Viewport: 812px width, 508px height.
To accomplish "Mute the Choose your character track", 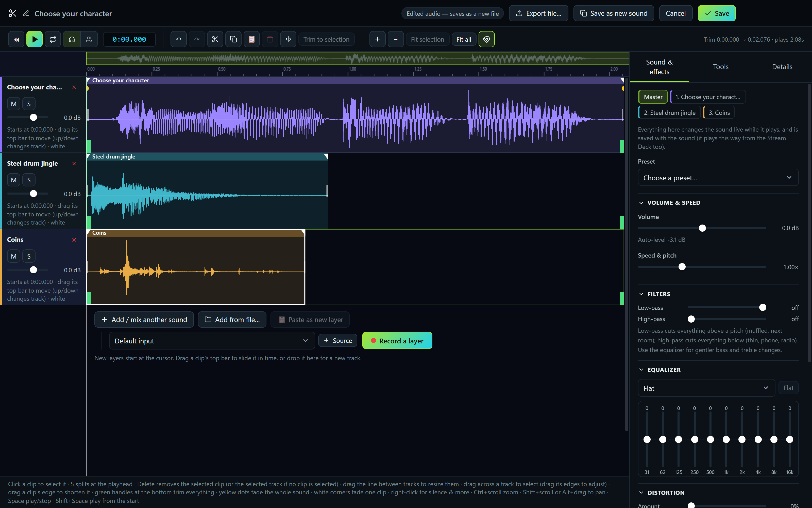I will click(x=14, y=104).
